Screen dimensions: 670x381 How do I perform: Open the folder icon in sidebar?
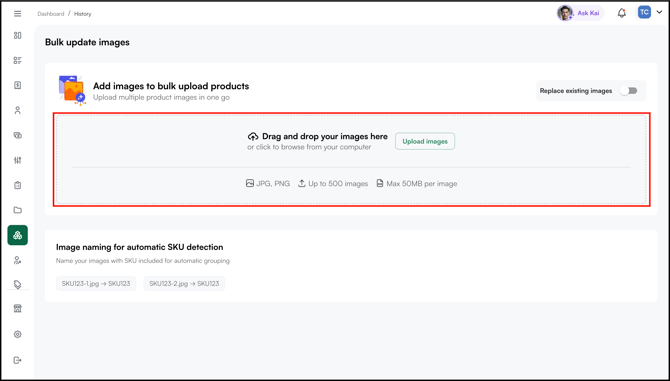click(x=18, y=210)
